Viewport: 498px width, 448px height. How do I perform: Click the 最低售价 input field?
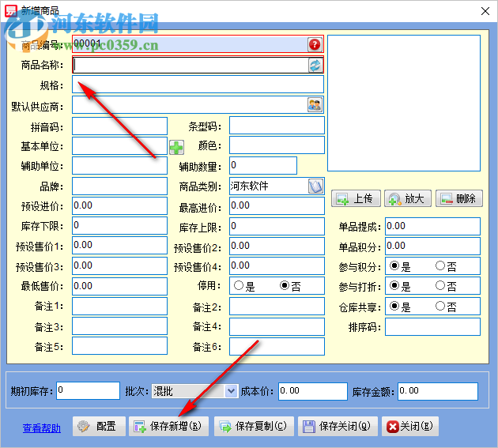(x=119, y=286)
